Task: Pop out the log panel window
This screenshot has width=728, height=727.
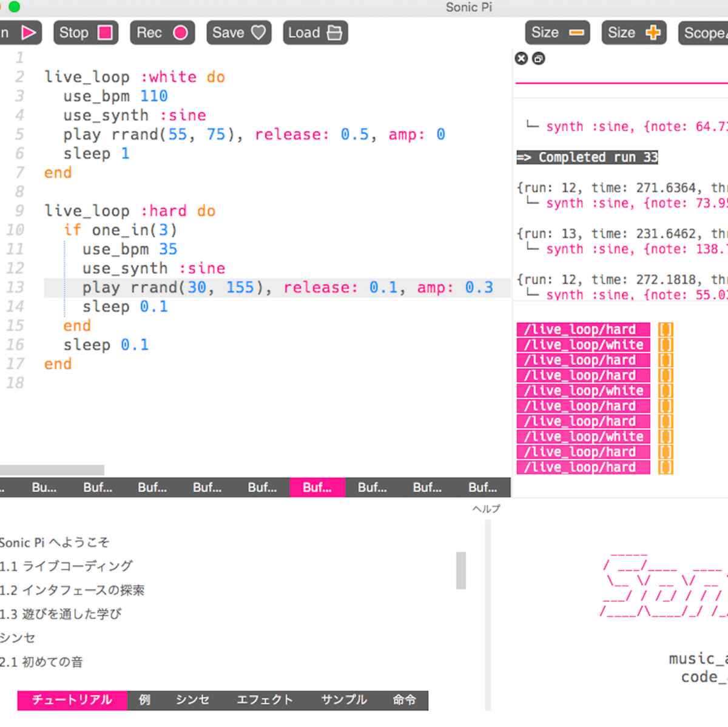Action: point(538,58)
